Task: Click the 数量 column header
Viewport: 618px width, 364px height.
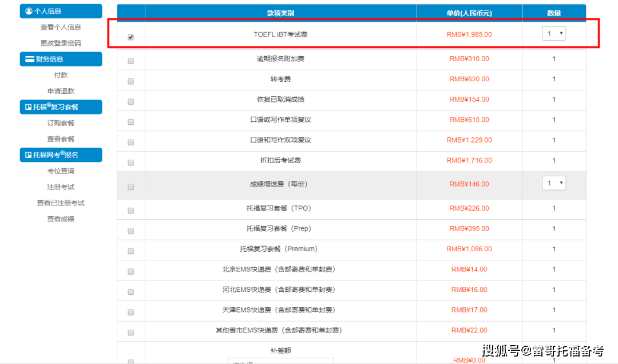Action: point(554,13)
